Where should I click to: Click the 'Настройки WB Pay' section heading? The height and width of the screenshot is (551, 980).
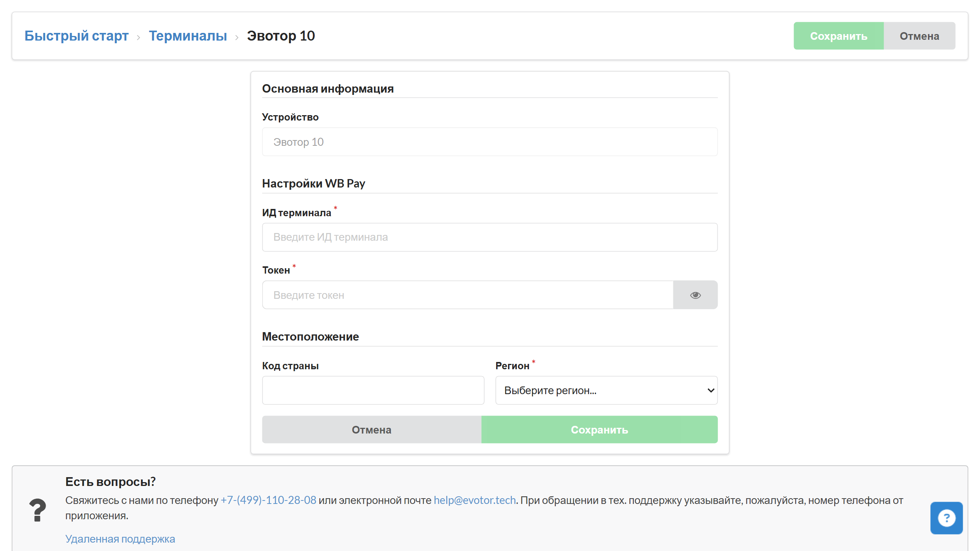[314, 184]
